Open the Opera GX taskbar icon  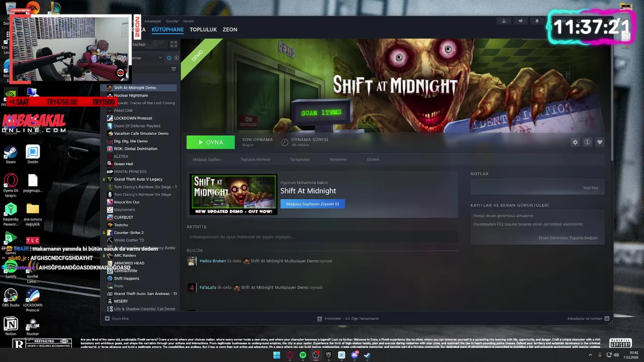[290, 355]
